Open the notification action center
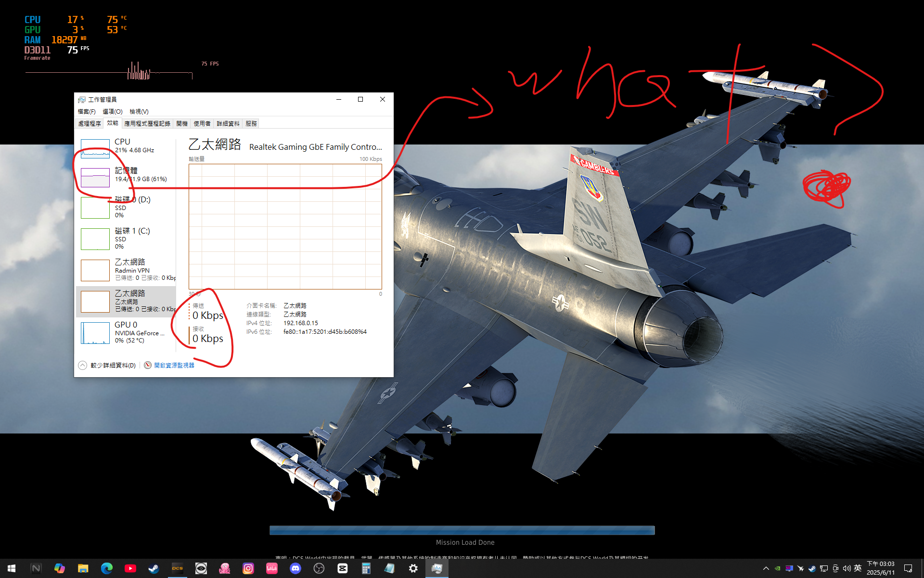 tap(908, 568)
